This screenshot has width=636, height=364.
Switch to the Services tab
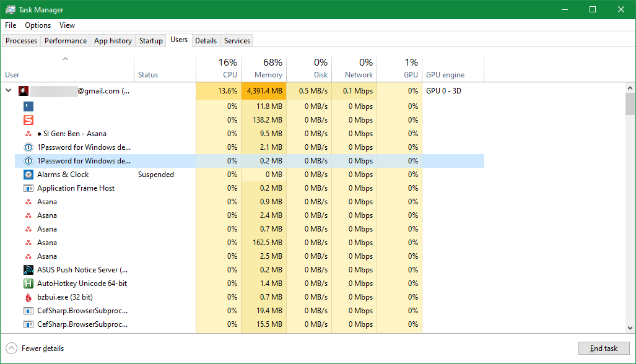(x=236, y=40)
